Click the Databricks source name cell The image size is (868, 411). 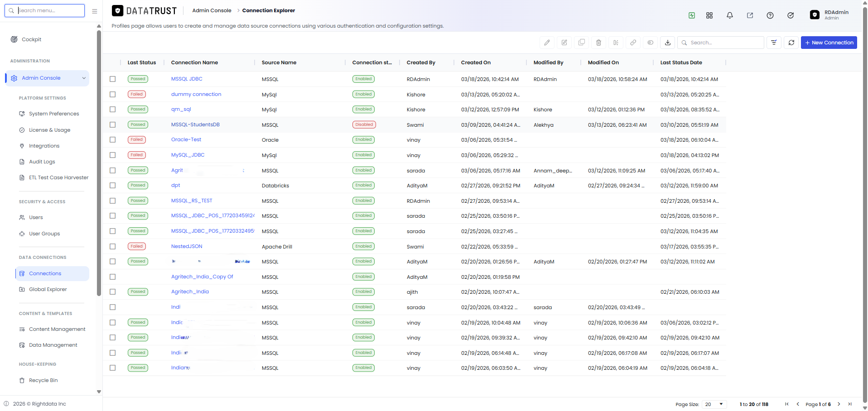275,186
